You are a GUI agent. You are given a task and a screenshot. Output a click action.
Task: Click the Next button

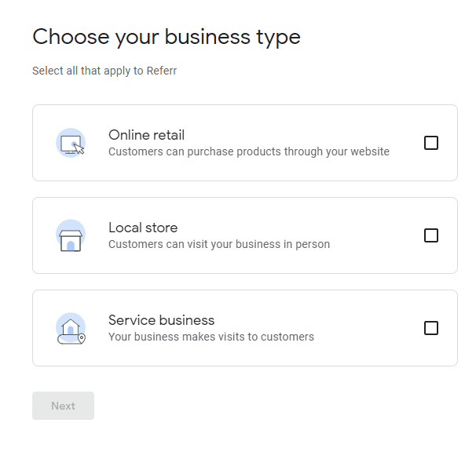click(63, 406)
